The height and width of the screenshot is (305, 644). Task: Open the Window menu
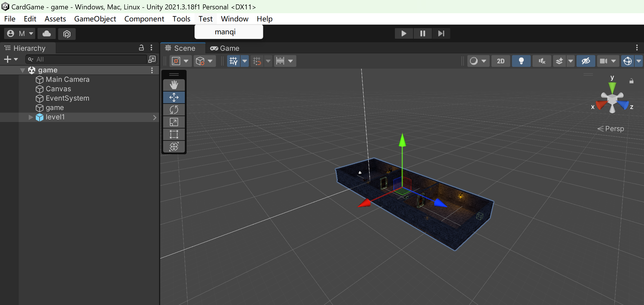click(234, 19)
